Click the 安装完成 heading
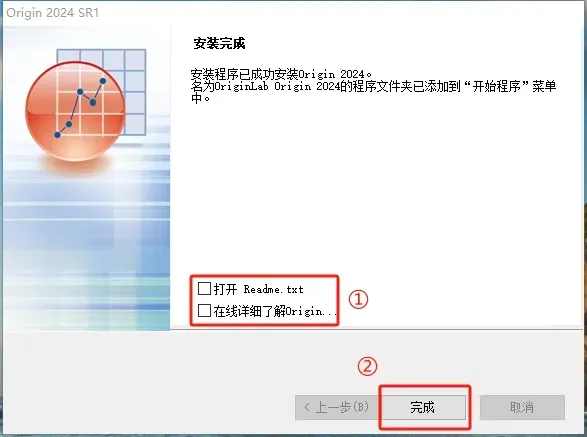Viewport: 587px width, 437px height. [219, 43]
